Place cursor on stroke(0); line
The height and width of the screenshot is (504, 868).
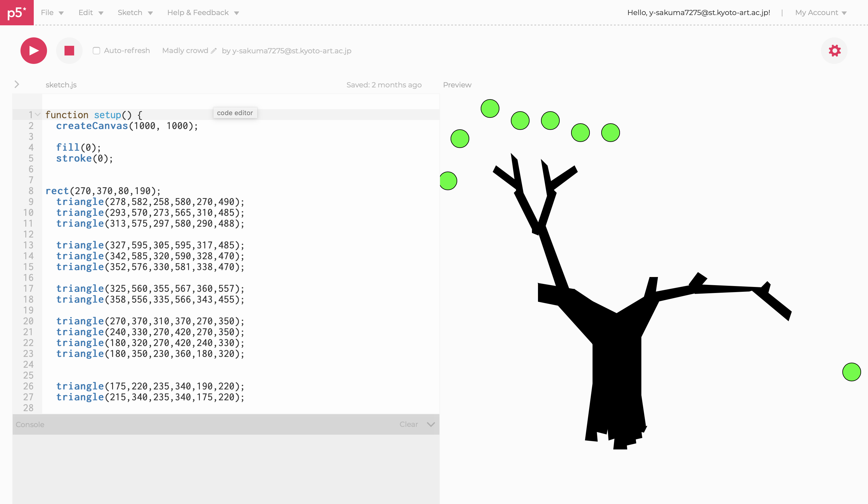coord(84,159)
